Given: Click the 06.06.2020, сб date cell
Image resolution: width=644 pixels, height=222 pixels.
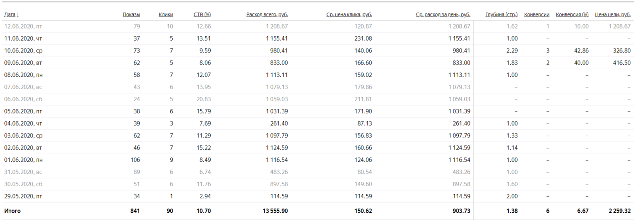Looking at the screenshot, I should (23, 99).
